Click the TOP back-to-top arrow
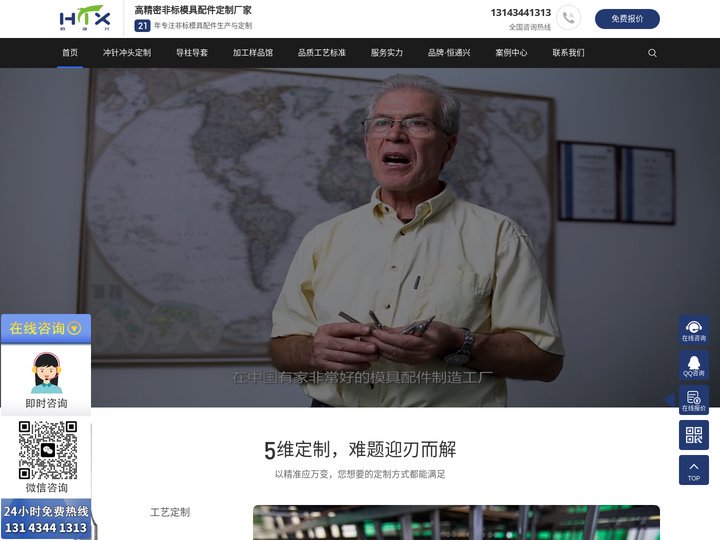Viewport: 720px width, 540px height. (693, 470)
